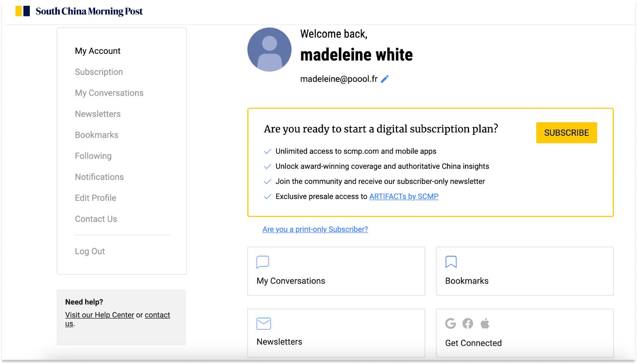Select the My Conversations speech bubble icon
637x364 pixels.
coord(263,262)
